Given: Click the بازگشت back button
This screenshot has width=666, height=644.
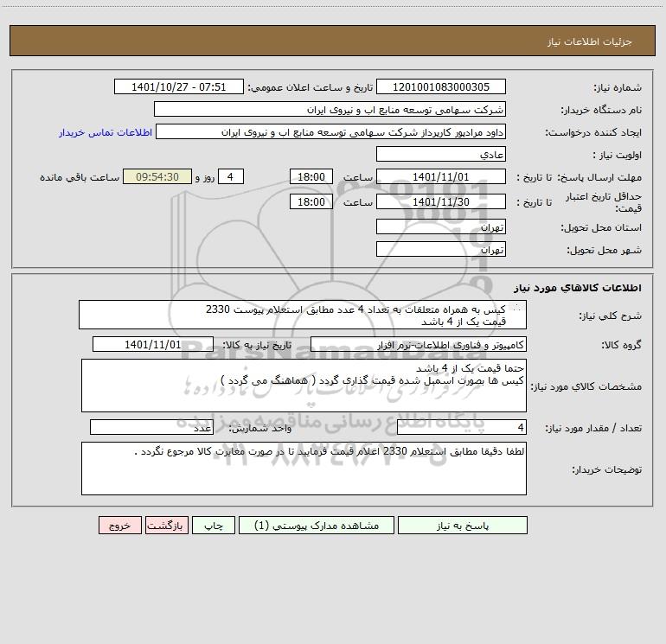Looking at the screenshot, I should 166,526.
